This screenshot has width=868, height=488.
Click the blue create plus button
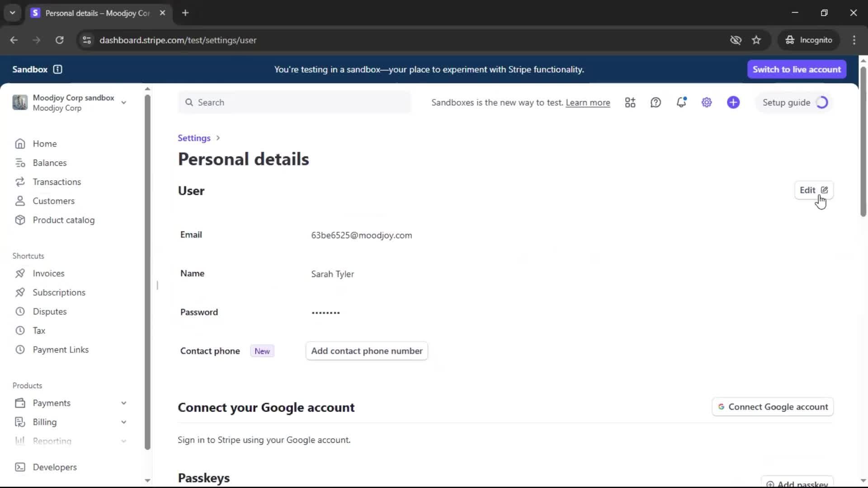[x=733, y=103]
